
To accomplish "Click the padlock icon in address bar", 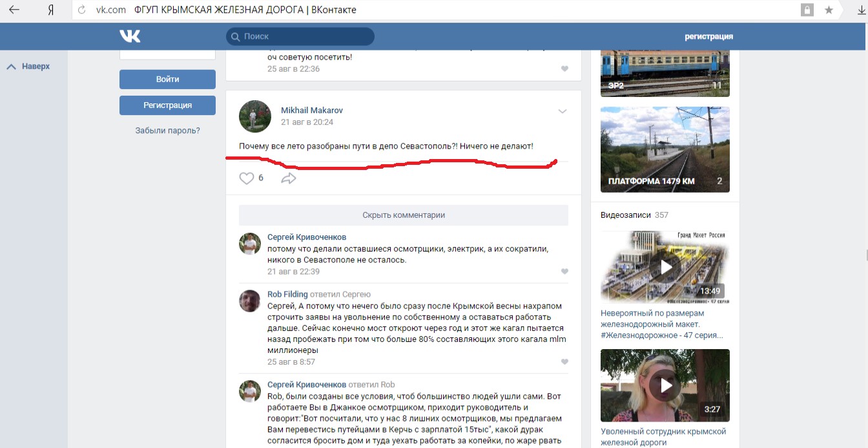I will click(807, 10).
